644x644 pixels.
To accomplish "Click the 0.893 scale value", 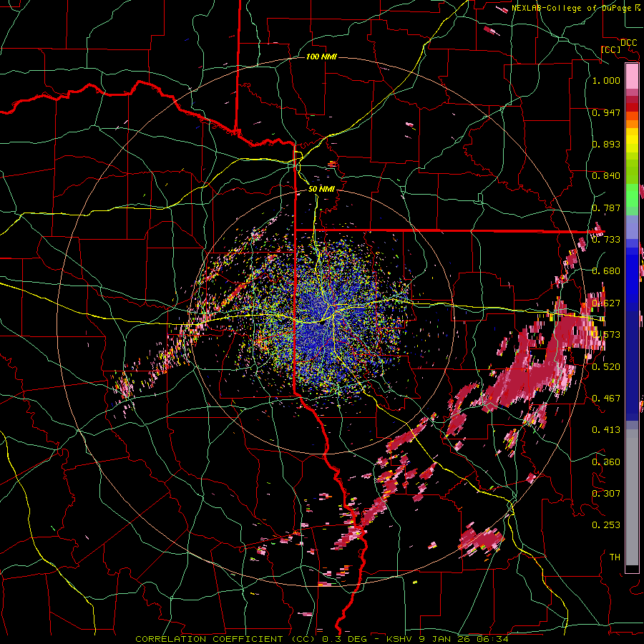I will coord(606,144).
